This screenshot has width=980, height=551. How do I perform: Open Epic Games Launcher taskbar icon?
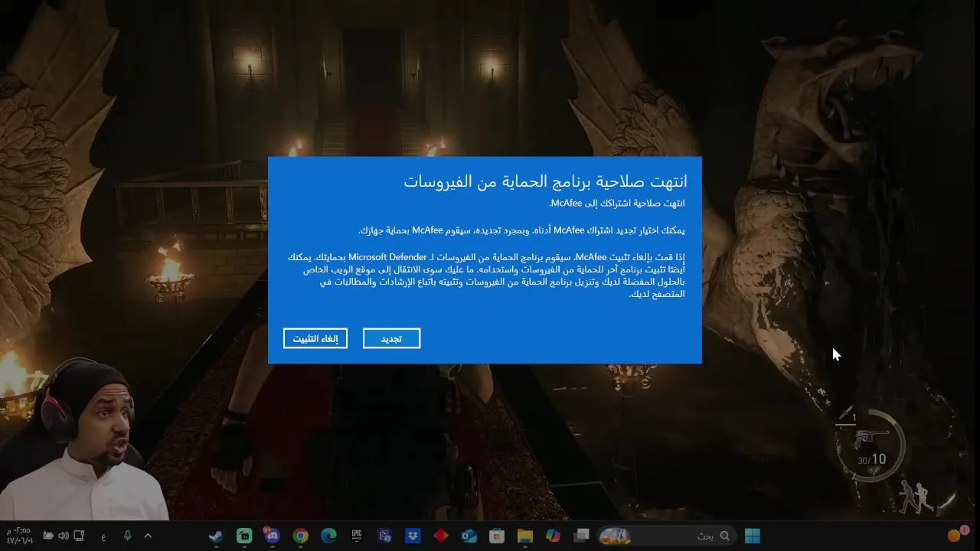(357, 536)
